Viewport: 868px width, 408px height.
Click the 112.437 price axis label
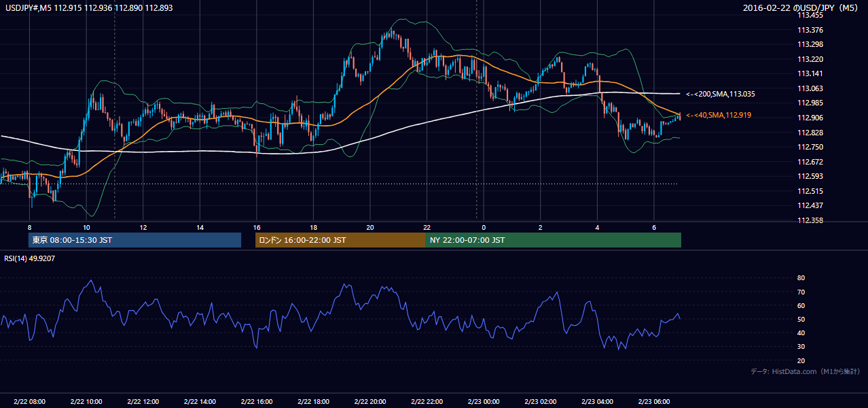(x=810, y=205)
